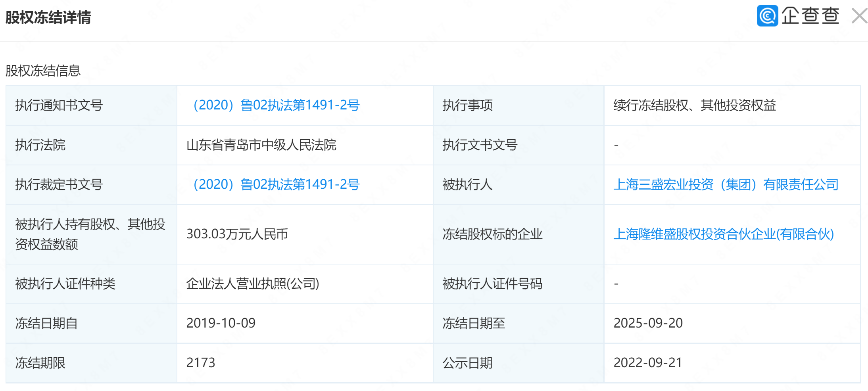Viewport: 868px width, 391px height.
Task: Click the 企查查 logo icon
Action: [767, 16]
